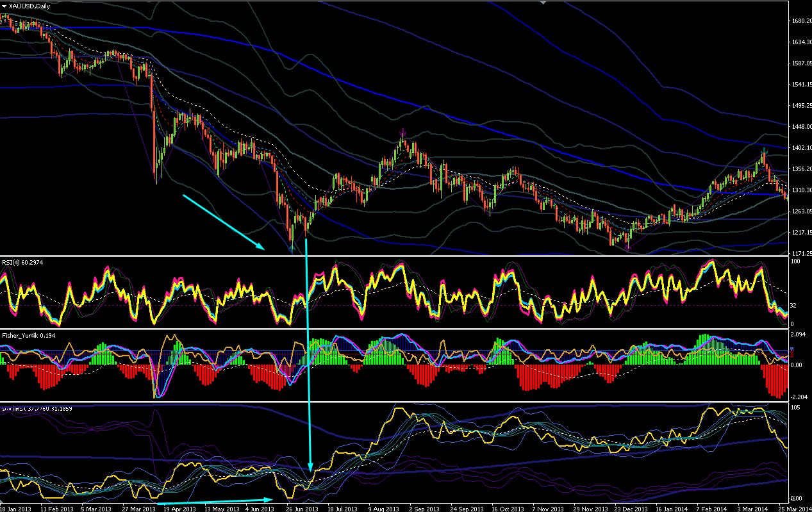Click the 16 Jan 2014 date label
The height and width of the screenshot is (512, 812).
(x=671, y=508)
